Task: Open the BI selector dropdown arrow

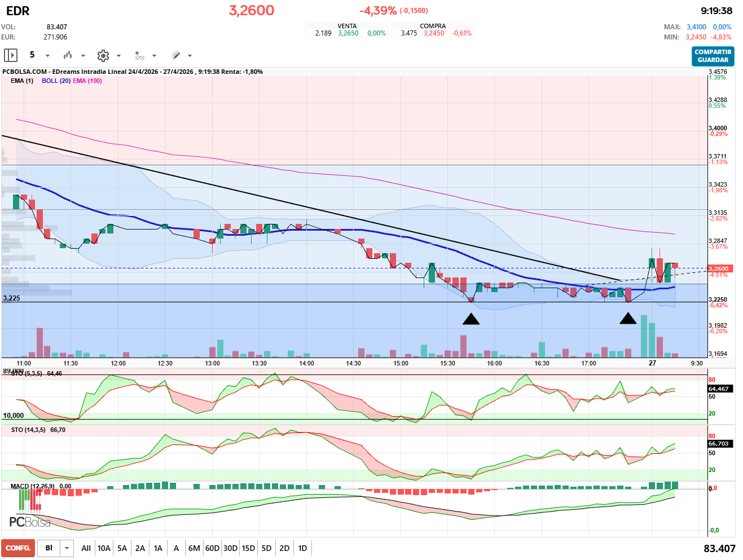Action: click(x=67, y=548)
